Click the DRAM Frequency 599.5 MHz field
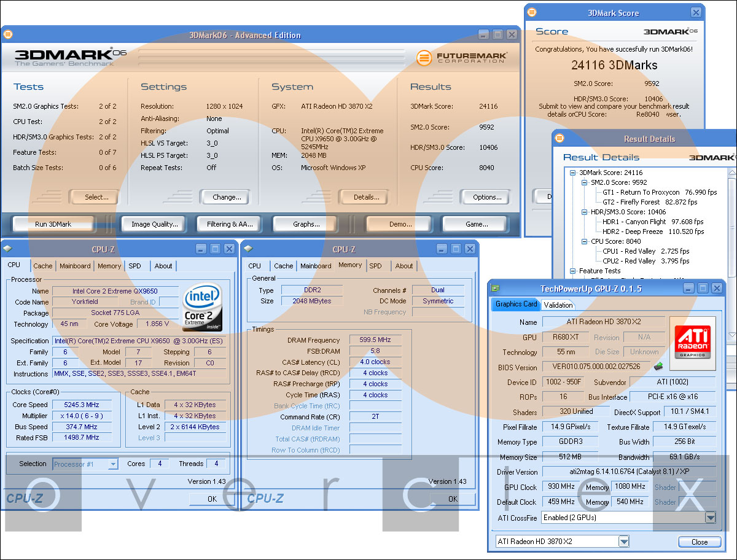This screenshot has width=737, height=560. pos(376,340)
